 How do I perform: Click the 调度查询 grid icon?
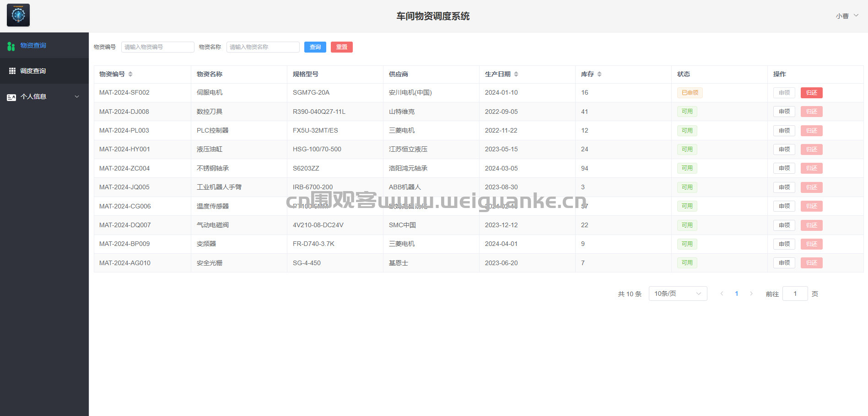12,71
